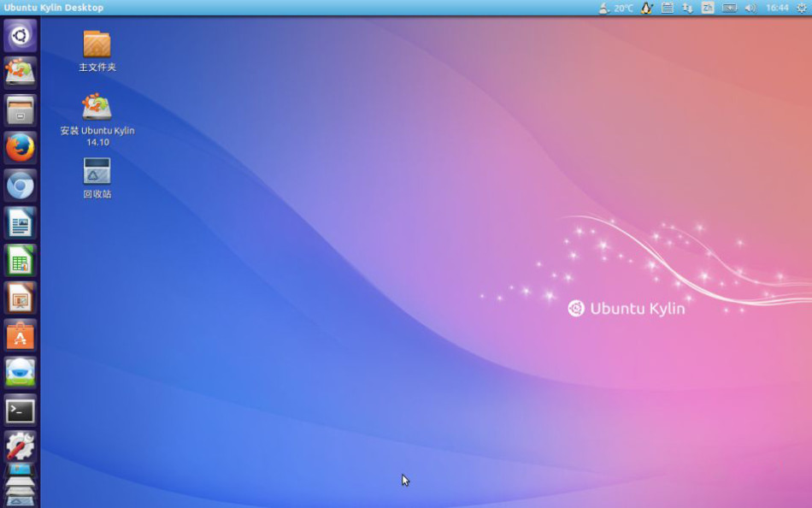Open the Youker Assistant launcher icon
812x508 pixels.
click(21, 374)
